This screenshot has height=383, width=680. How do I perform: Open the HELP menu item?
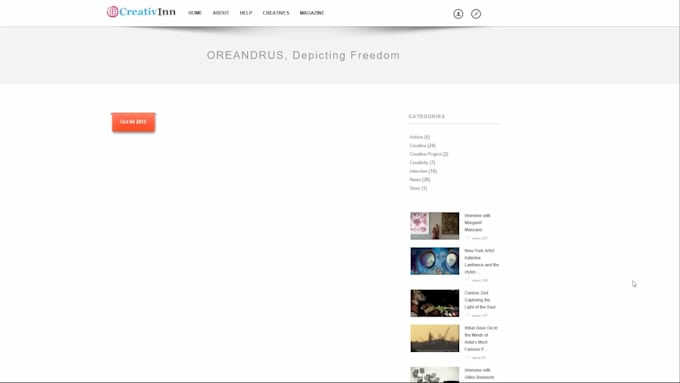pyautogui.click(x=245, y=13)
